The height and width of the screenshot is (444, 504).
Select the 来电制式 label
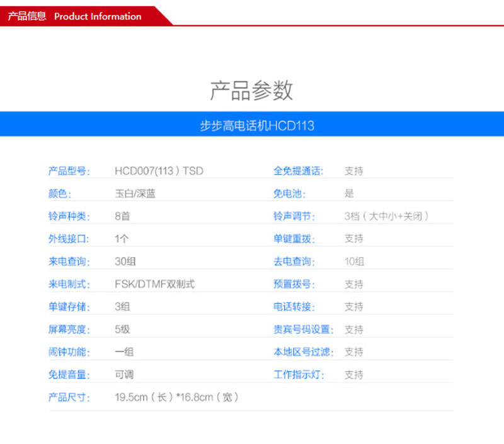tap(69, 284)
